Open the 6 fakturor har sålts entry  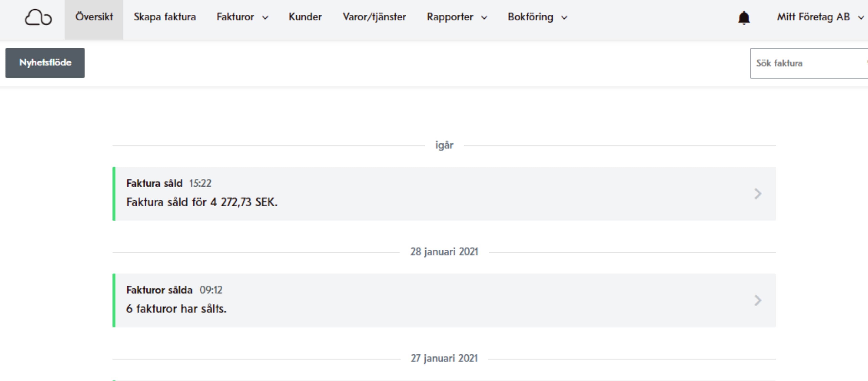[x=444, y=301]
